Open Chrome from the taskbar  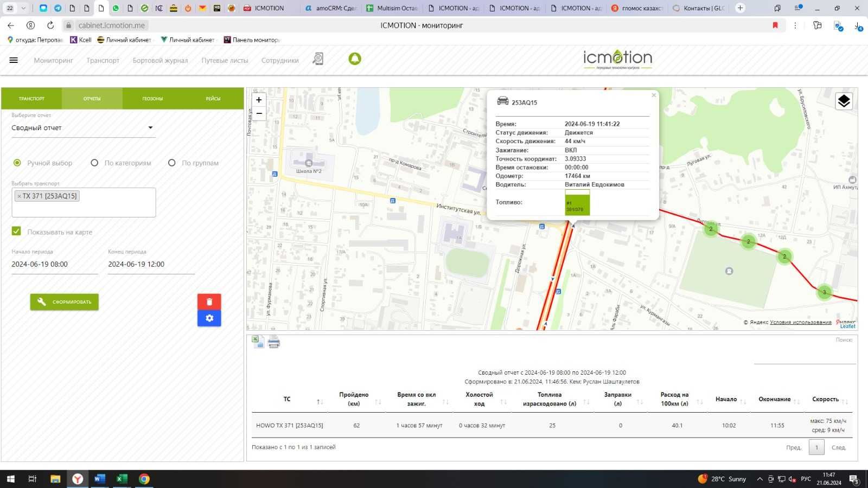(x=144, y=479)
